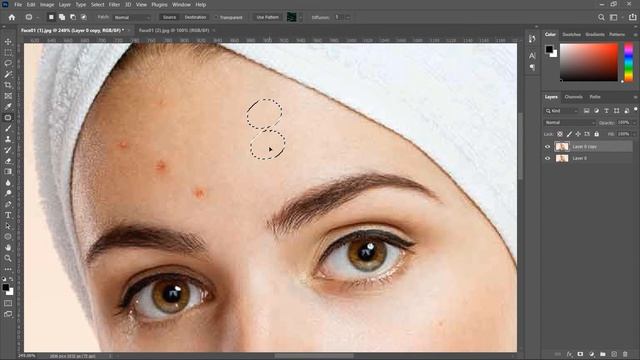Switch to the Channels tab
The width and height of the screenshot is (640, 360).
573,97
